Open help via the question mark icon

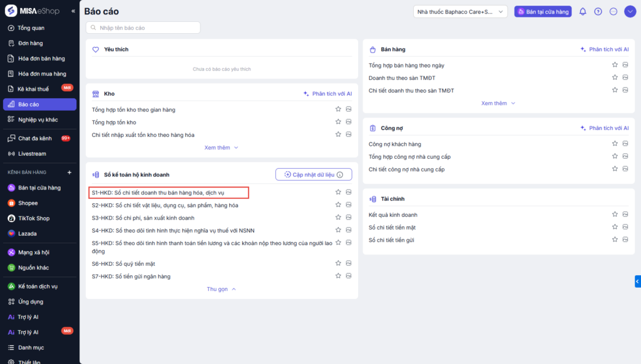[x=598, y=11]
